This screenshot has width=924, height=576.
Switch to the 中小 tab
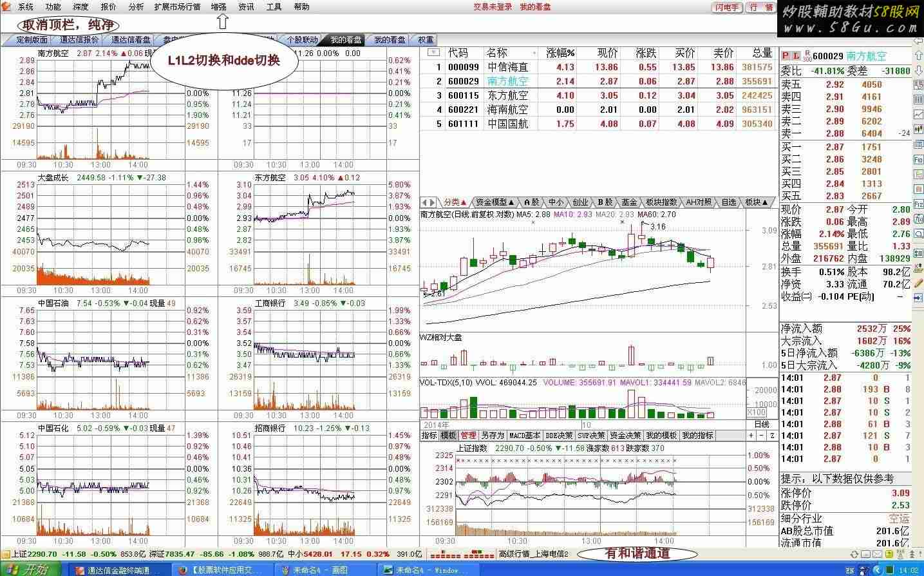point(556,202)
